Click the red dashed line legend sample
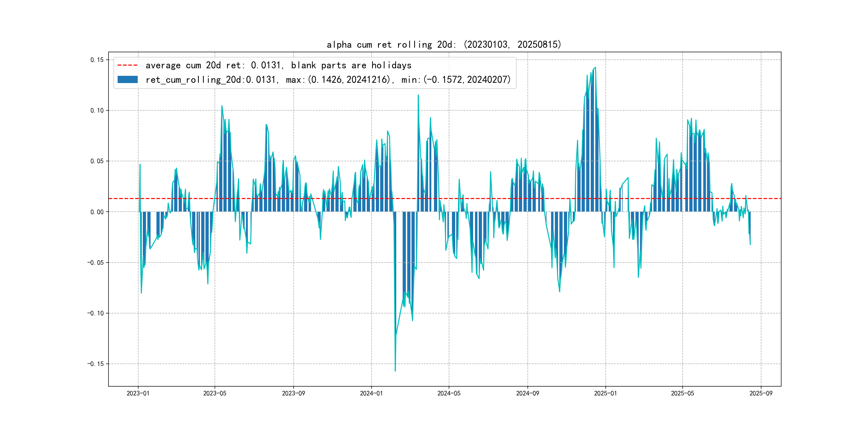This screenshot has width=868, height=434. 127,65
